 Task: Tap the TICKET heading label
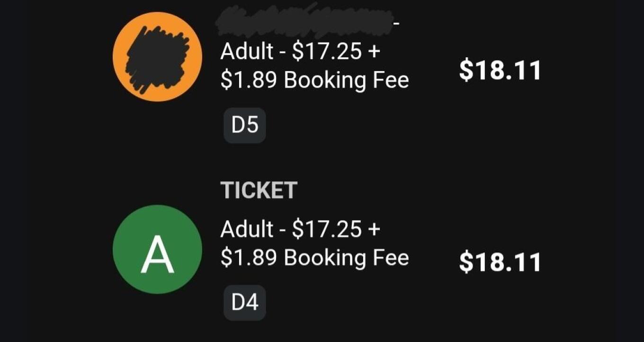pos(259,190)
